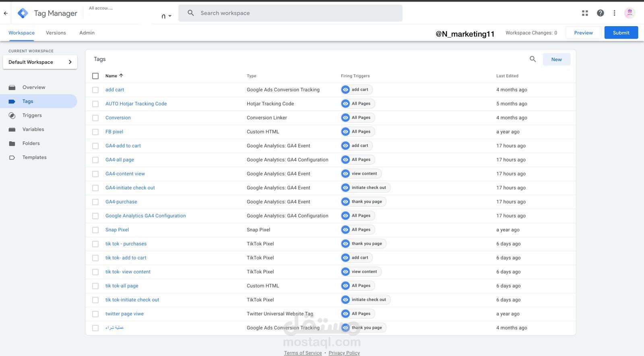Screen dimensions: 644x356
Task: Check the select-all tags checkbox
Action: click(x=95, y=76)
